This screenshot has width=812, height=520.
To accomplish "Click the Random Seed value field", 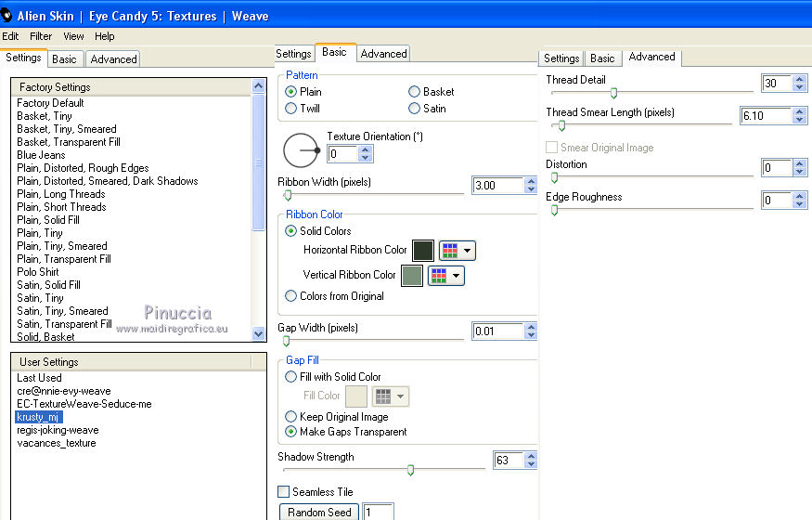I will tap(378, 513).
